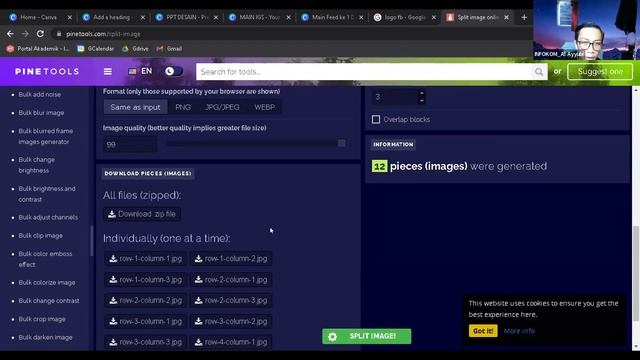Viewport: 640px width, 360px height.
Task: Adjust the image quality slider handle
Action: coord(342,143)
